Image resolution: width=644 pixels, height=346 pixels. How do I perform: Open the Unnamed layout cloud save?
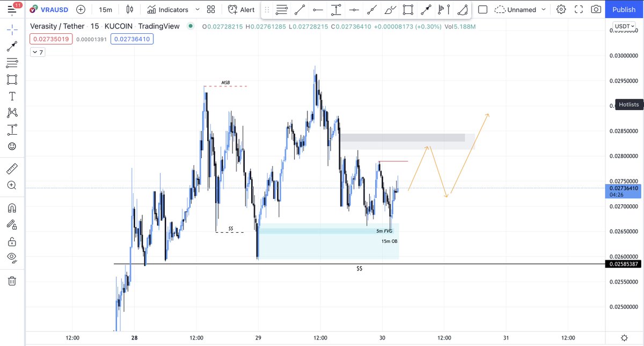[x=515, y=9]
